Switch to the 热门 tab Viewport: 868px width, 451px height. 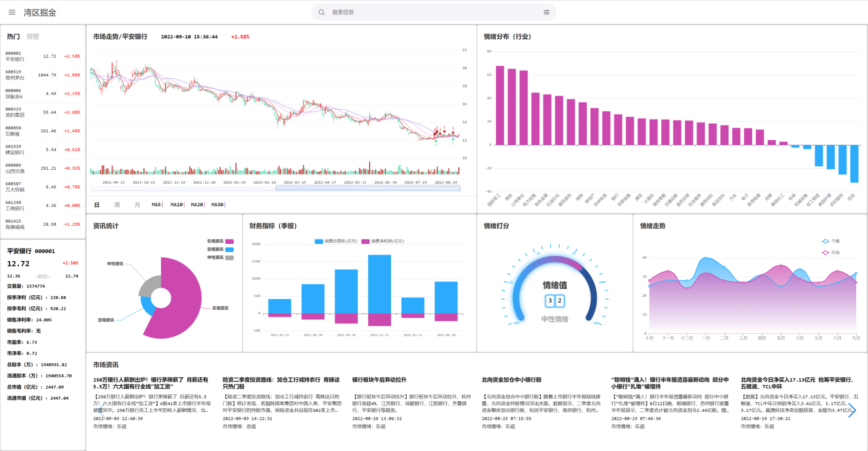pyautogui.click(x=13, y=37)
